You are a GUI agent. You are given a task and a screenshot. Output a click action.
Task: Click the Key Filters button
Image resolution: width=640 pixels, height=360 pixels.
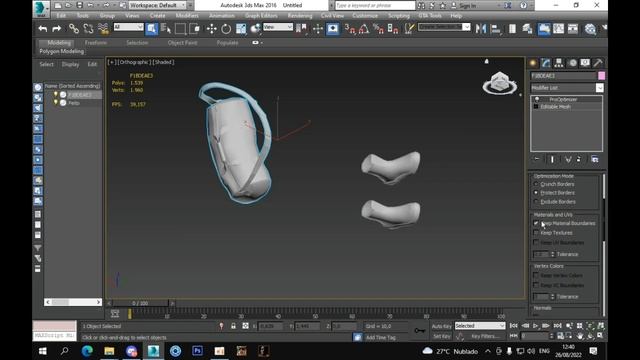485,336
